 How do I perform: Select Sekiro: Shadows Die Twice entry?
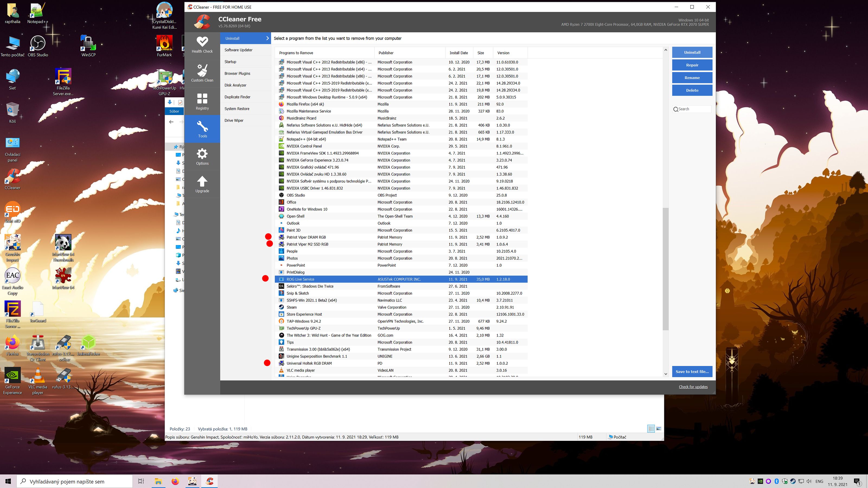(x=401, y=286)
